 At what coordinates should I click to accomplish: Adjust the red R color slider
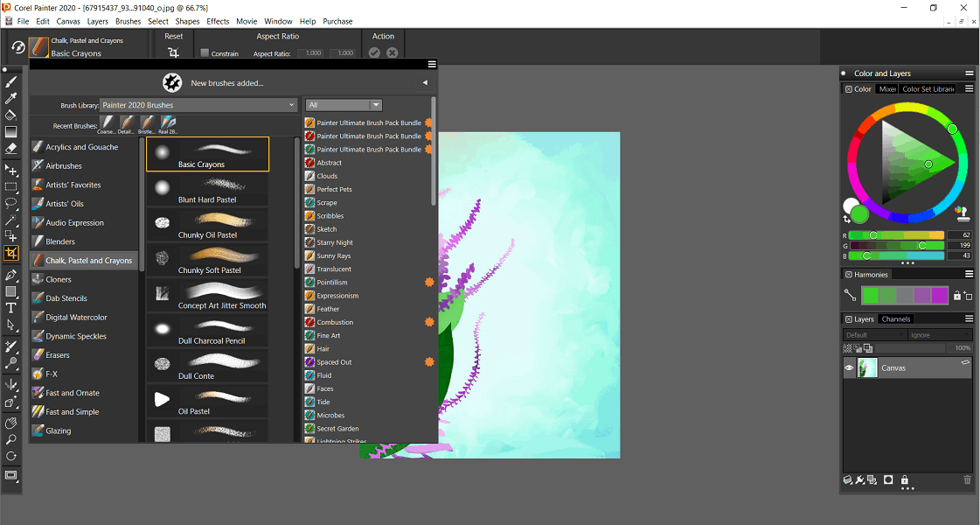[896, 235]
